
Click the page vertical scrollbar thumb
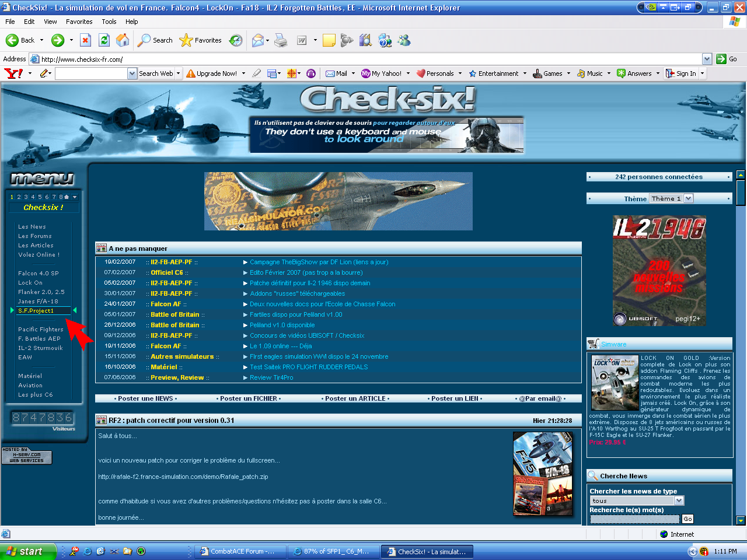741,192
